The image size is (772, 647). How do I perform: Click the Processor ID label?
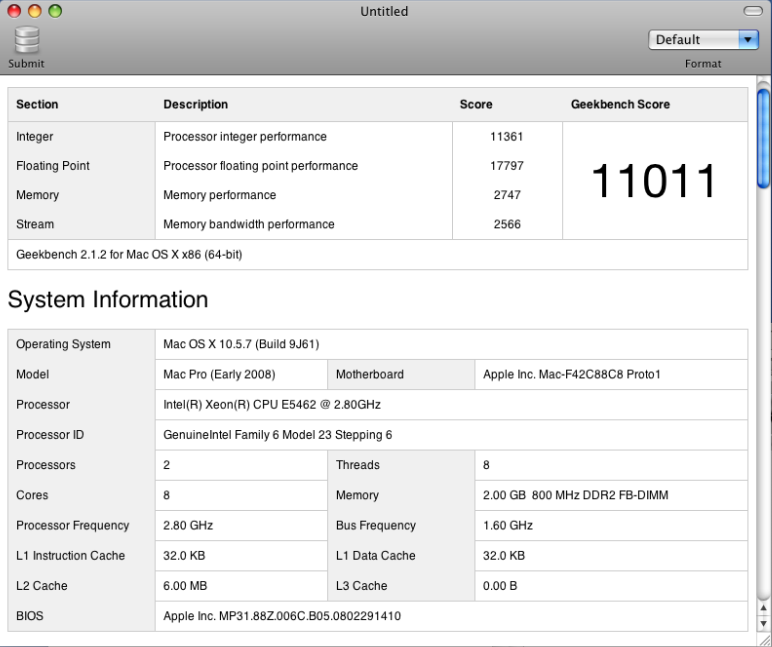coord(50,435)
